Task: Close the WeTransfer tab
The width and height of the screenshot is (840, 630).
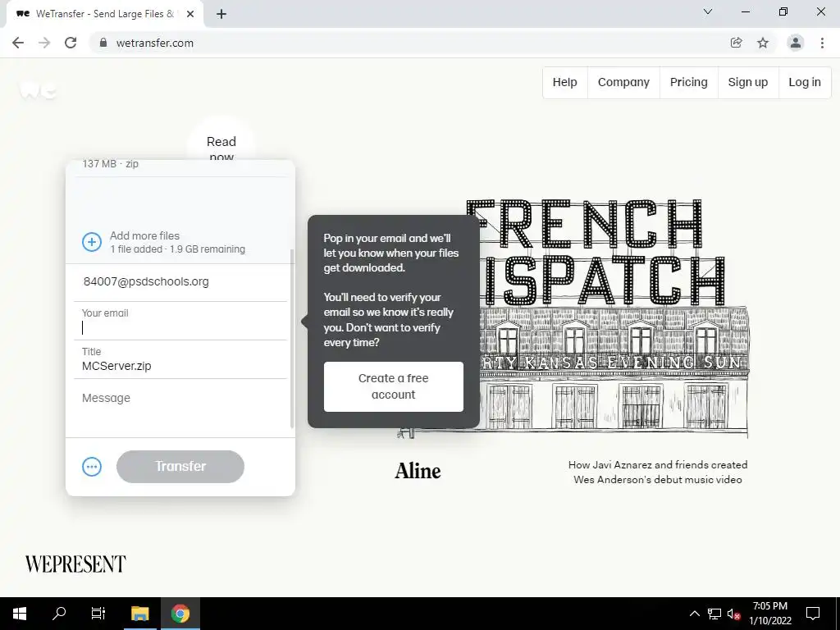Action: [190, 14]
